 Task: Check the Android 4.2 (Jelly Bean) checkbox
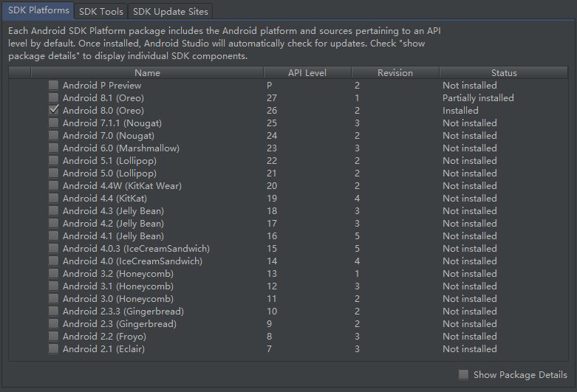point(54,223)
